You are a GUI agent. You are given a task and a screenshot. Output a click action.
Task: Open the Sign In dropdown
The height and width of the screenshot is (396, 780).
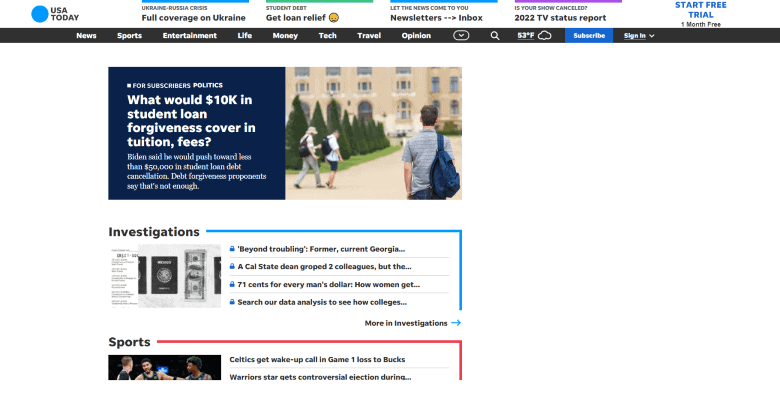point(639,36)
